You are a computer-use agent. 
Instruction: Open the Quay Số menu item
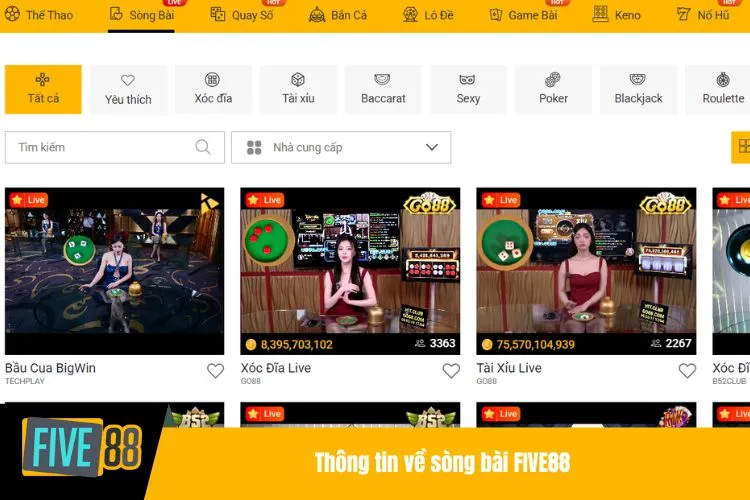coord(242,15)
